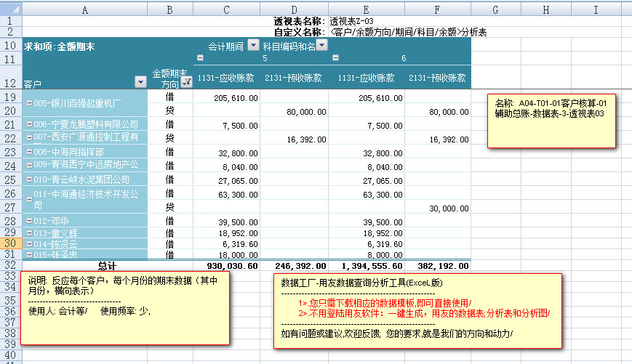632x364 pixels.
Task: Select column G header
Action: coord(495,9)
